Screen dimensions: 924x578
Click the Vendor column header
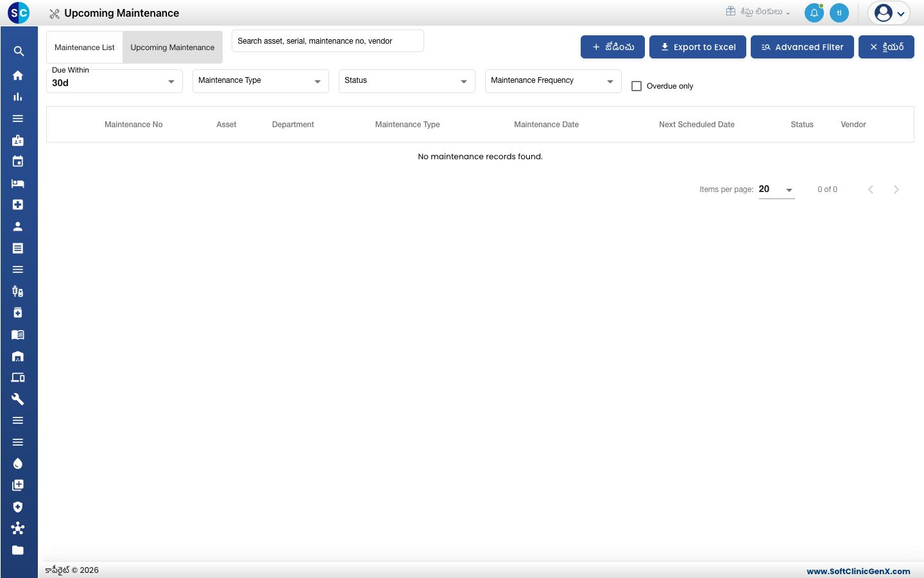click(853, 125)
